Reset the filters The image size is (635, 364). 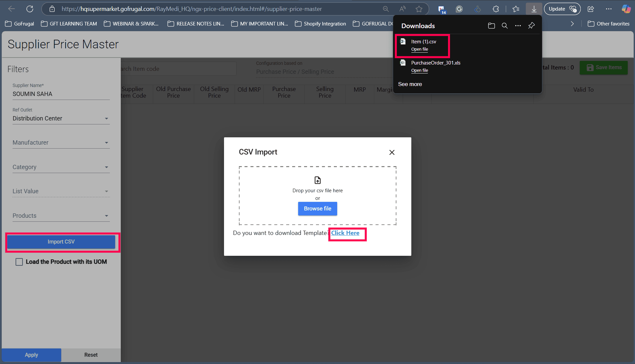(x=91, y=355)
